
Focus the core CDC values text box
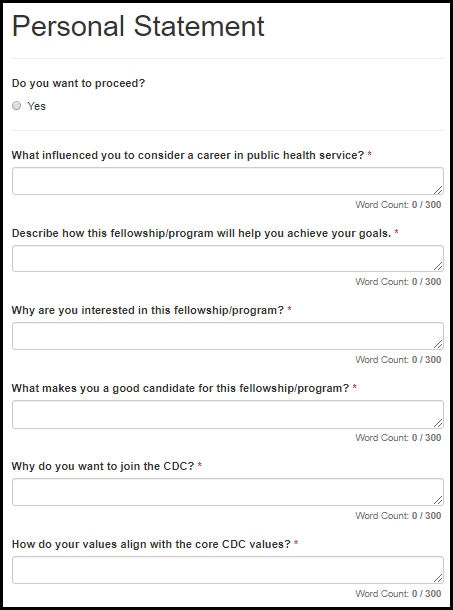[x=228, y=570]
